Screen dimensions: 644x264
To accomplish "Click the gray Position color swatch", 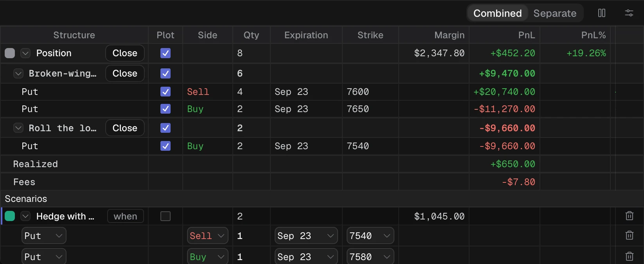I will [x=10, y=53].
